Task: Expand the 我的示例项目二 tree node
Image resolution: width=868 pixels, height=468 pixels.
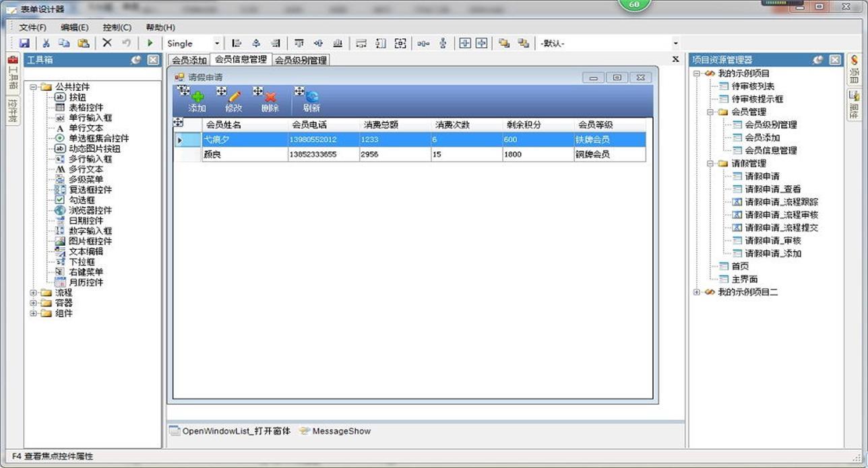Action: pyautogui.click(x=697, y=292)
